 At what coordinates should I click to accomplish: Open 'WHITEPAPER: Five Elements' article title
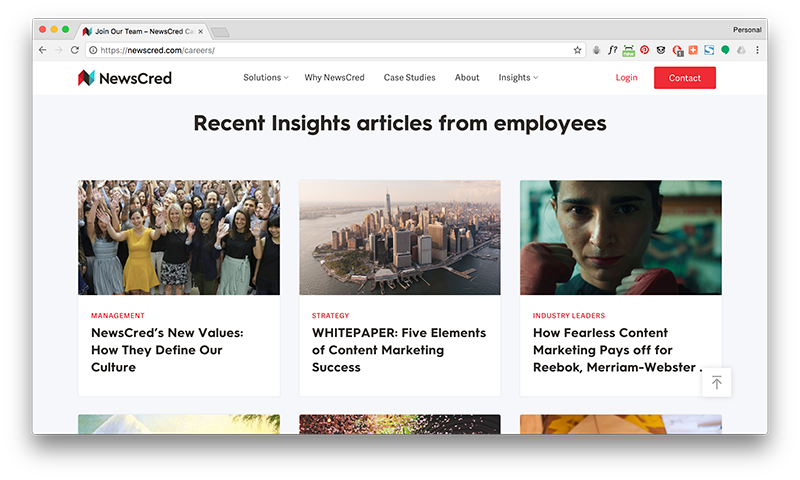click(399, 350)
